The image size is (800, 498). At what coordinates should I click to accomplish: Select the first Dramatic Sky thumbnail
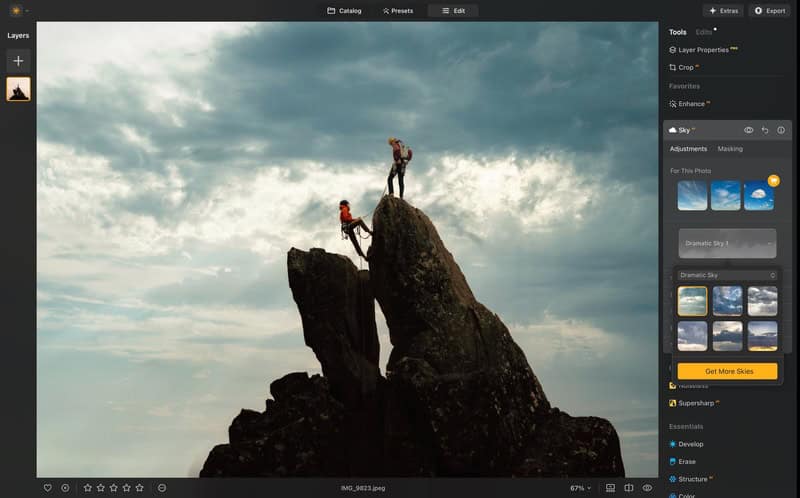[692, 301]
